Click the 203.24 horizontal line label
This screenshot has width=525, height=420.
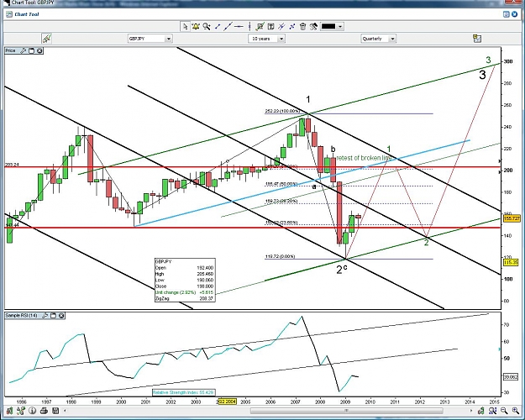(12, 165)
